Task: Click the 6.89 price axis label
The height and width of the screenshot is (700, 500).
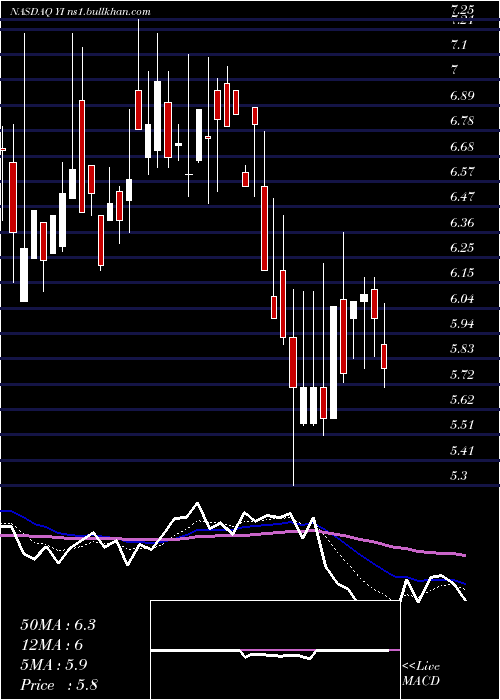Action: [463, 96]
